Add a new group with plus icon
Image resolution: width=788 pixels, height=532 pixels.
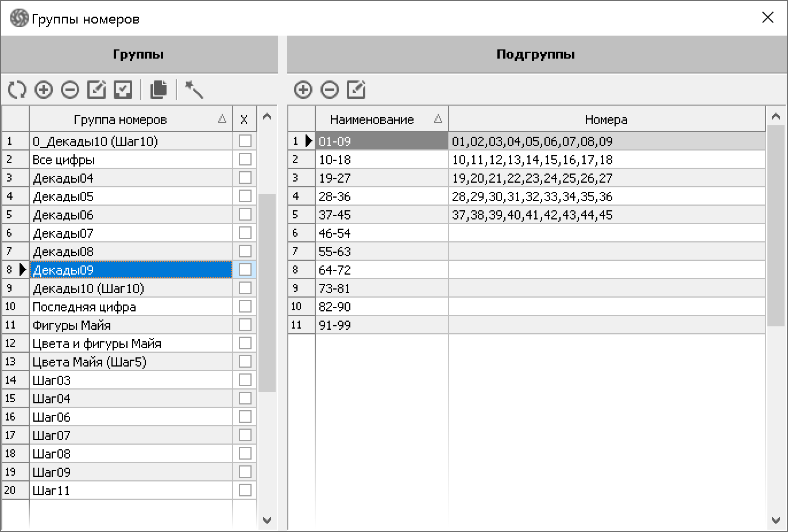coord(44,90)
